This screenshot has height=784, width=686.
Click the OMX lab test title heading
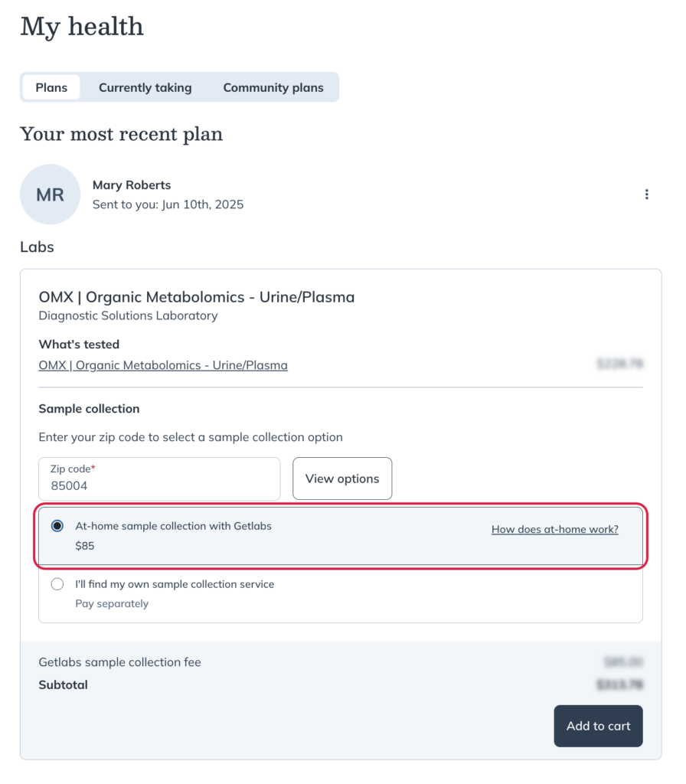[x=197, y=297]
